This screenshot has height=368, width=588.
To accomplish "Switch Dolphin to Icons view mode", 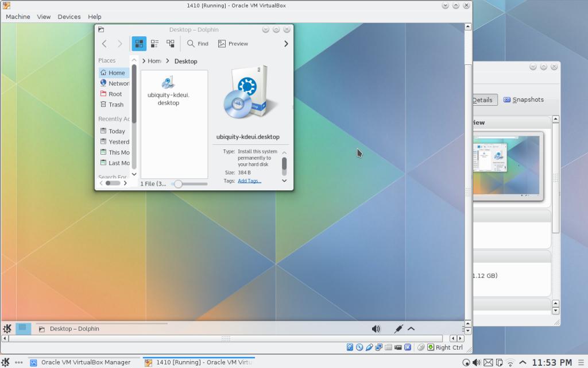I will coord(139,44).
